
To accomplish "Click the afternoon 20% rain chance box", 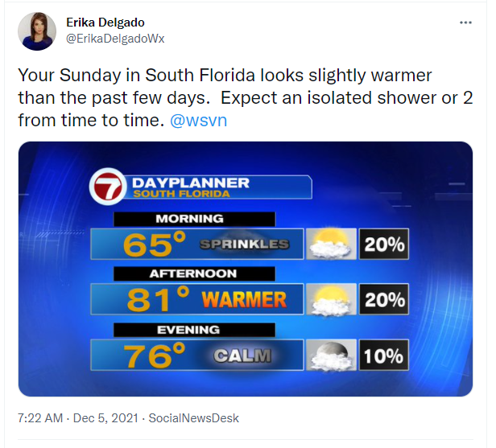I will click(x=384, y=299).
